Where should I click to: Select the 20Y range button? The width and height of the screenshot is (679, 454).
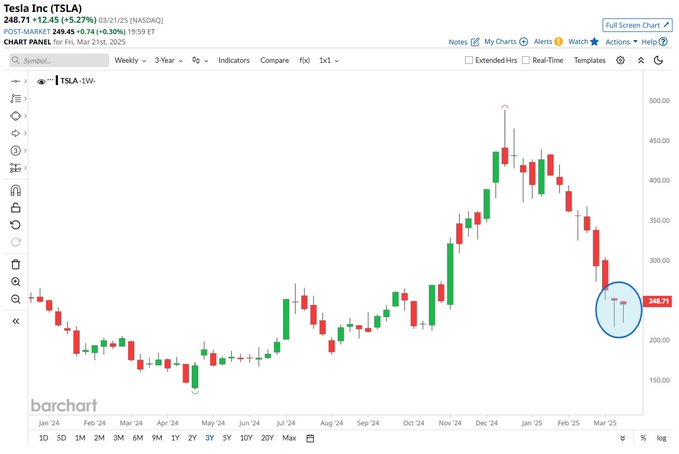tap(267, 438)
